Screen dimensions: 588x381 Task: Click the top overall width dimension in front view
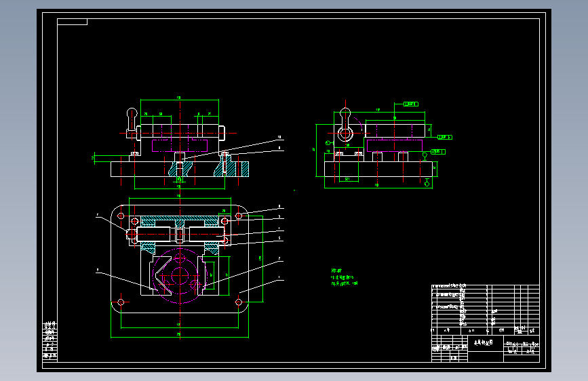tap(179, 98)
